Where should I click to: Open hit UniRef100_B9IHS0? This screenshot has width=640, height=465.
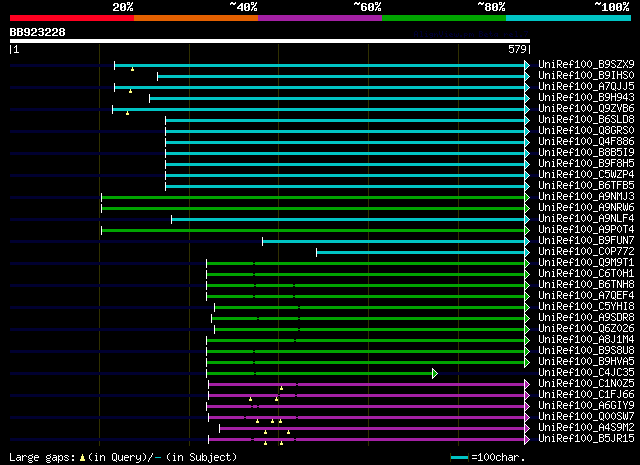pos(586,76)
